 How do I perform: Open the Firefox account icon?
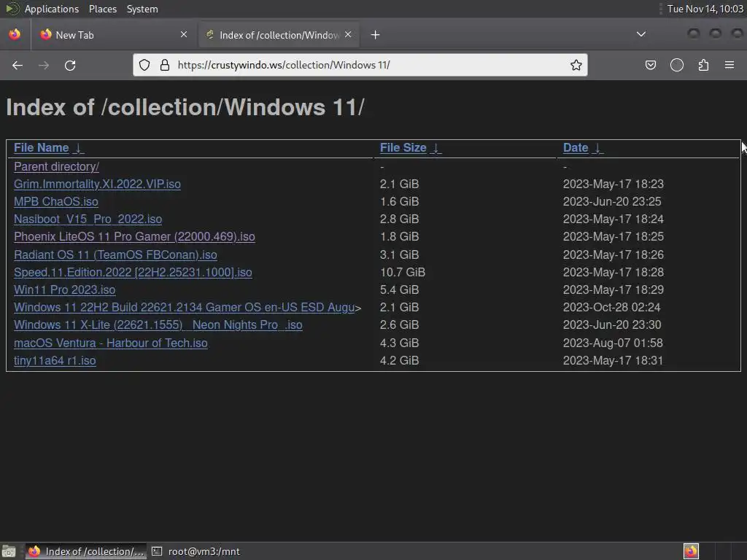click(x=676, y=65)
